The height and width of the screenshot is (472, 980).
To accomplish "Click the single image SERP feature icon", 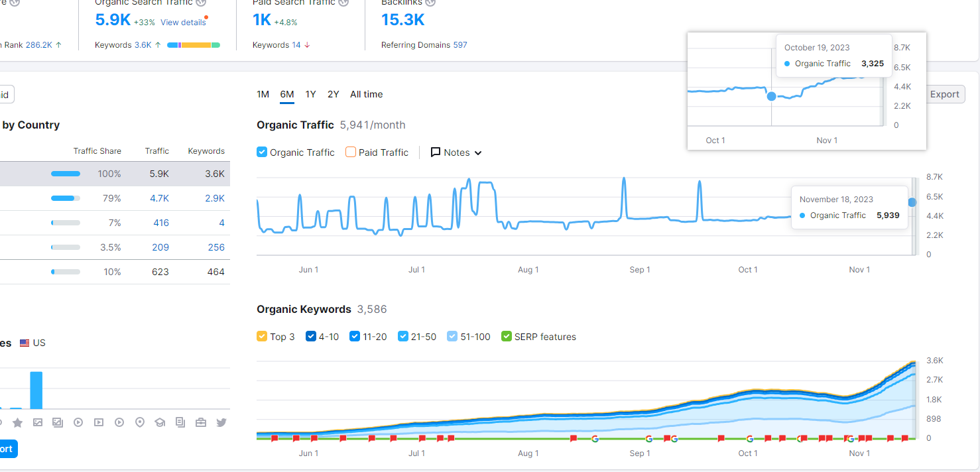I will tap(38, 422).
